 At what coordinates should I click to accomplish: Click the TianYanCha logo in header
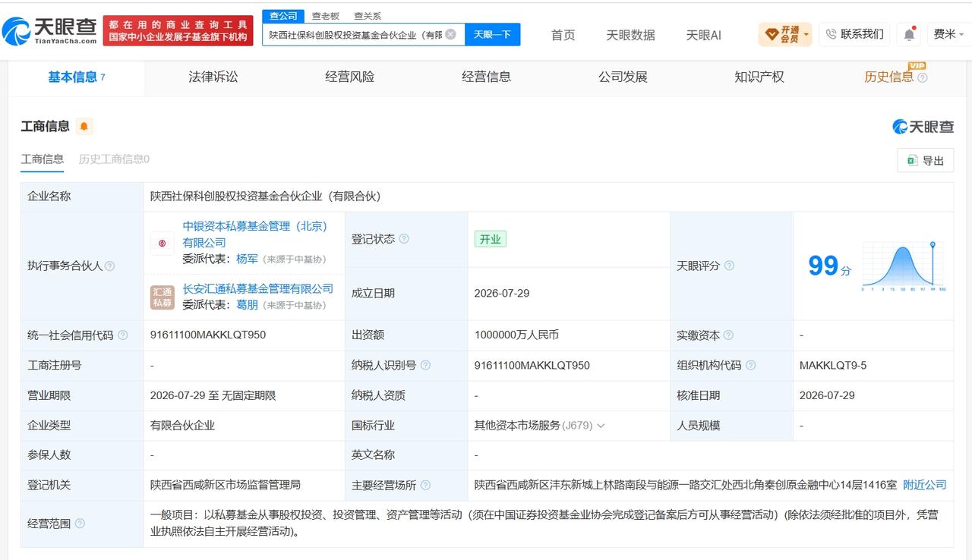pyautogui.click(x=49, y=30)
